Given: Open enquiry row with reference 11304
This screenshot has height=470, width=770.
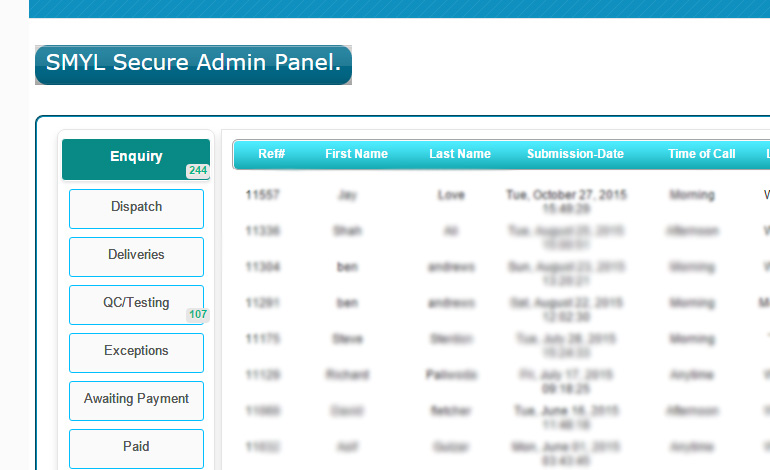Looking at the screenshot, I should [262, 267].
